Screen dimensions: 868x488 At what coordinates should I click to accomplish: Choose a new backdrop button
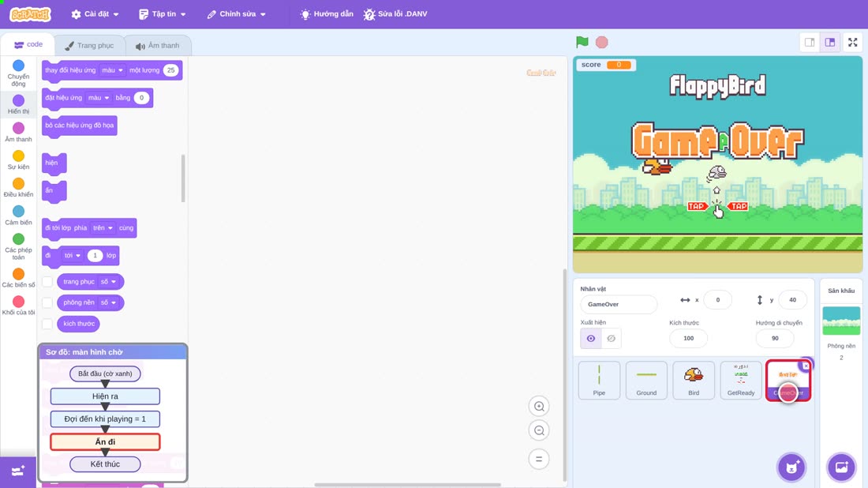(841, 467)
